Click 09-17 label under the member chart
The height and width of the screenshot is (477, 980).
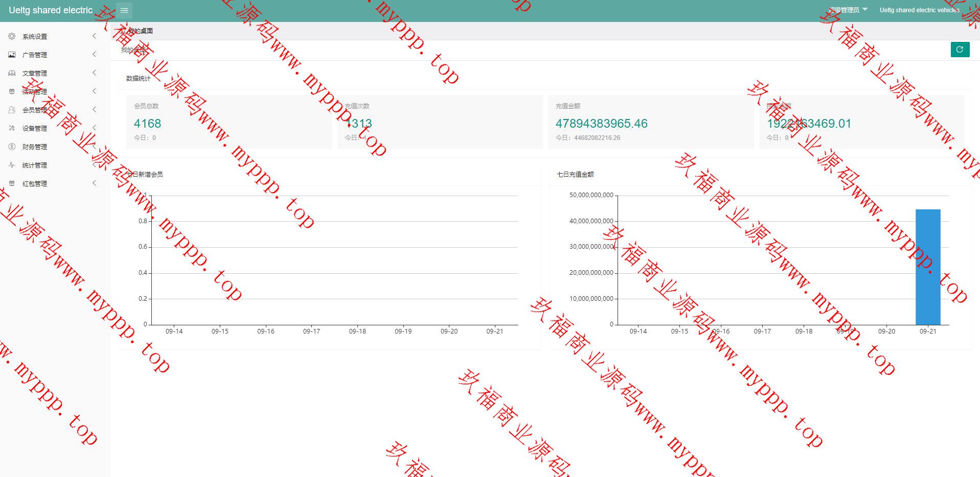tap(311, 331)
